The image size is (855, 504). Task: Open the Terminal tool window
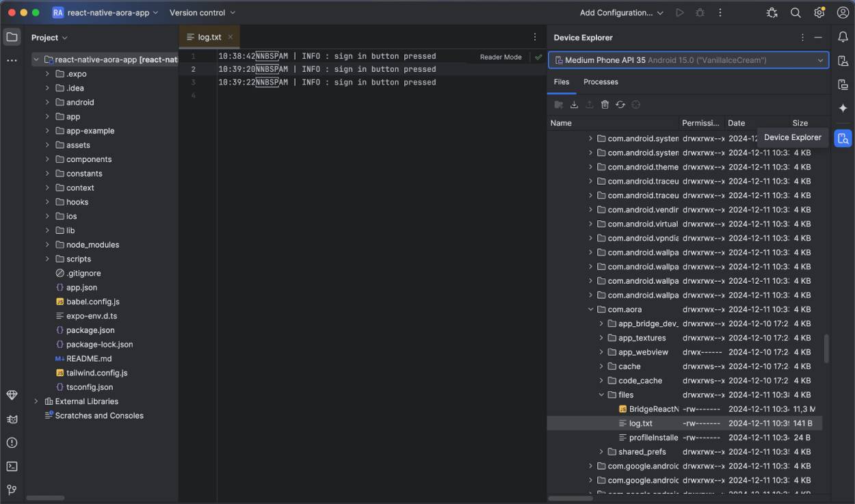pyautogui.click(x=12, y=466)
